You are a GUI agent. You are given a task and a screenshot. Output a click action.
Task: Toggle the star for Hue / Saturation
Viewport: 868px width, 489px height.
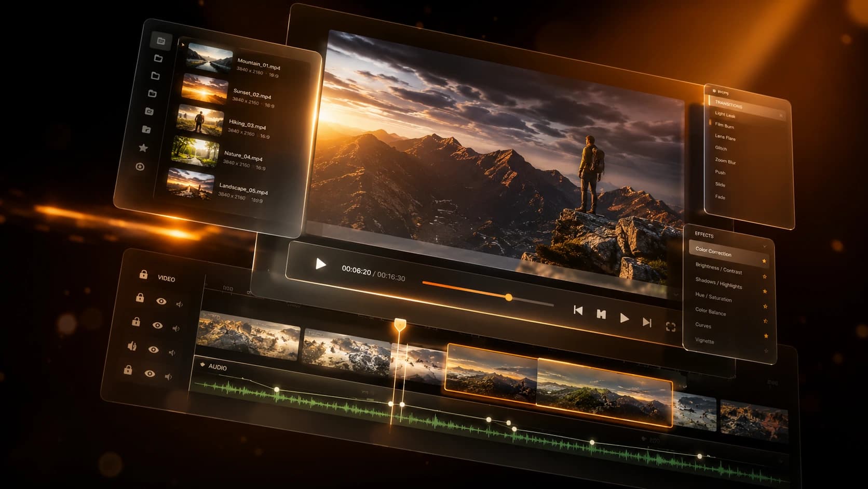[x=765, y=306]
